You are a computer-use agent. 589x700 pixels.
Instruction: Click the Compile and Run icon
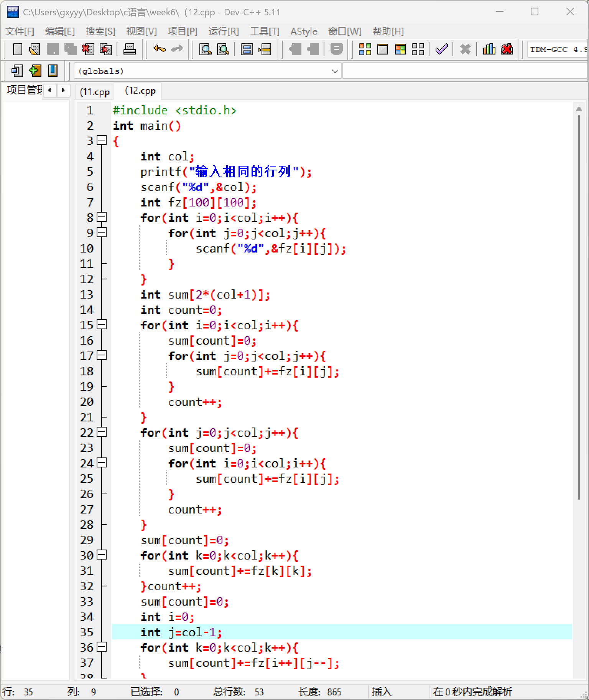pos(400,49)
